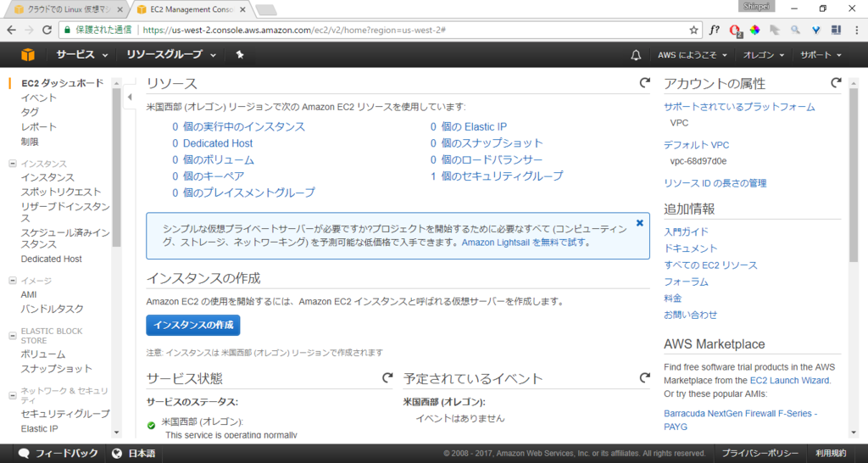This screenshot has width=868, height=463.
Task: Click the browser address bar URL
Action: pyautogui.click(x=293, y=30)
